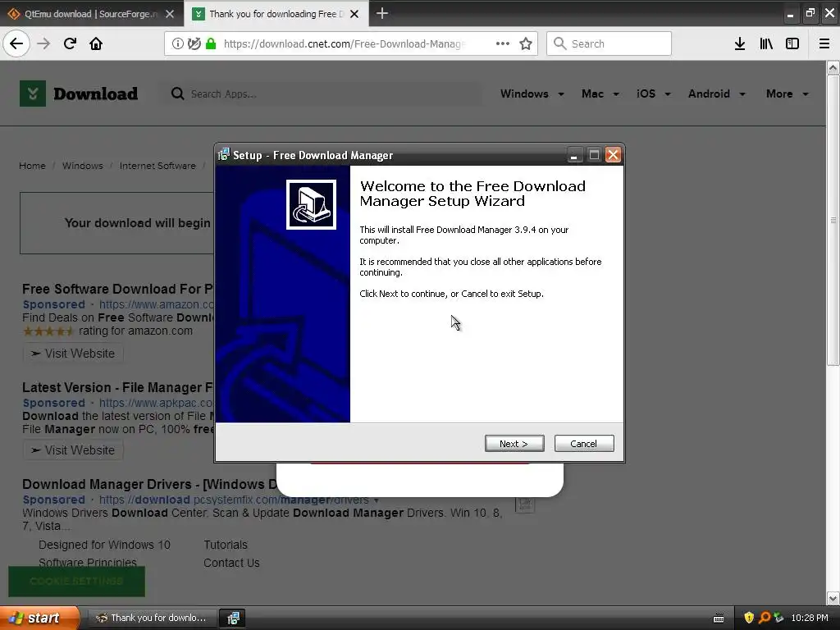
Task: Open the Firefox hamburger menu
Action: point(824,43)
